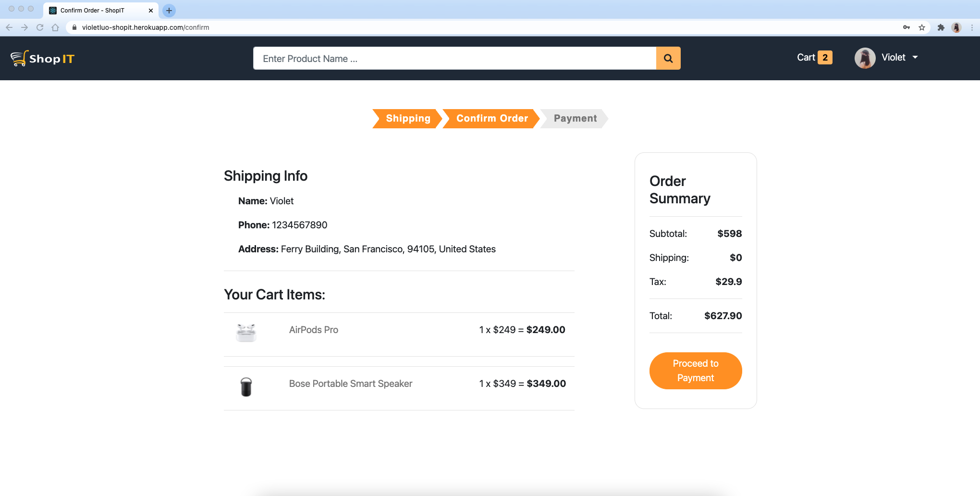Click the padlock site info icon
Screen dimensions: 980x496
74,27
